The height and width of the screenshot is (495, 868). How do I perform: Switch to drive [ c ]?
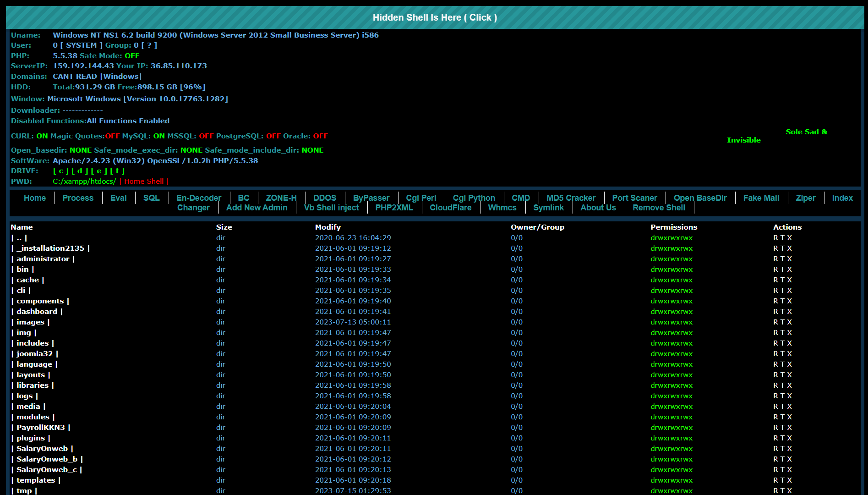pyautogui.click(x=61, y=171)
